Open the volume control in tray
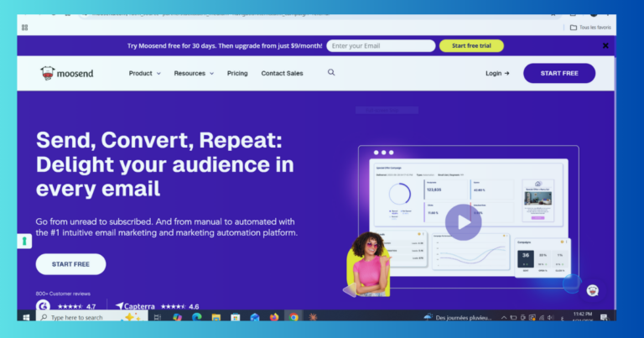The width and height of the screenshot is (644, 338). (550, 318)
